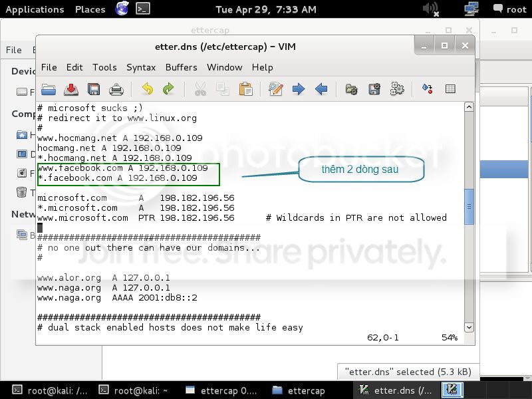This screenshot has height=399, width=532.
Task: Click the muted volume speaker icon
Action: coord(431,9)
